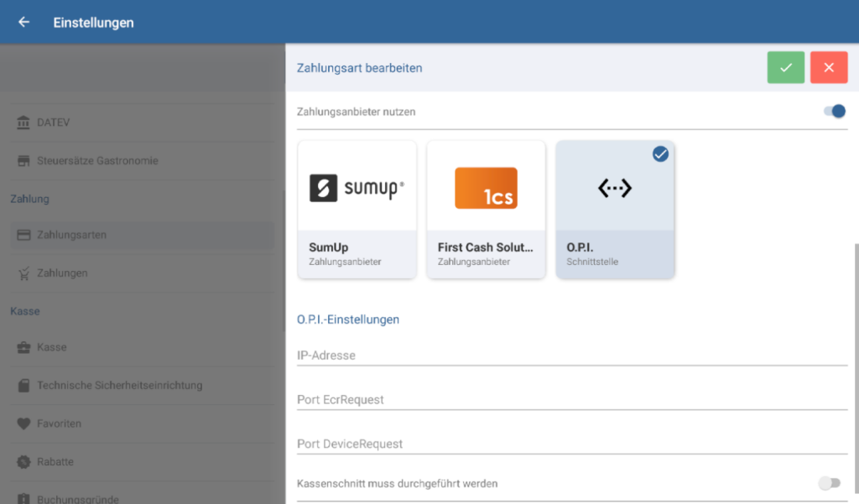Click the DATEV bank icon
The width and height of the screenshot is (859, 504).
pos(23,122)
